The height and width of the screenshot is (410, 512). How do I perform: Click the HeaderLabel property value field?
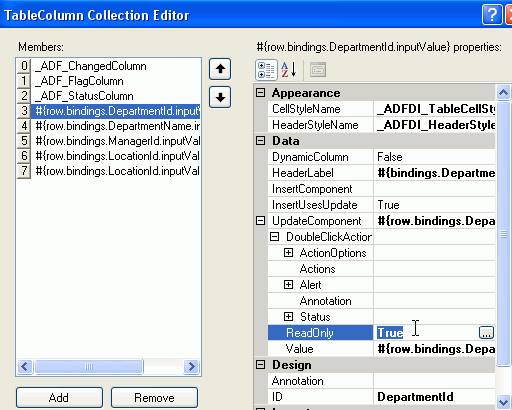click(434, 173)
